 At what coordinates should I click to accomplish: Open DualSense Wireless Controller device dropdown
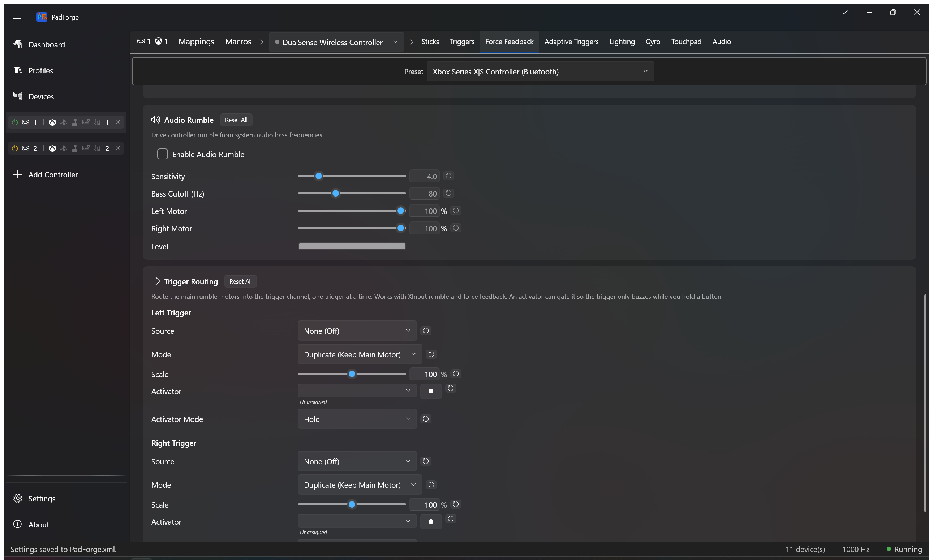tap(336, 42)
